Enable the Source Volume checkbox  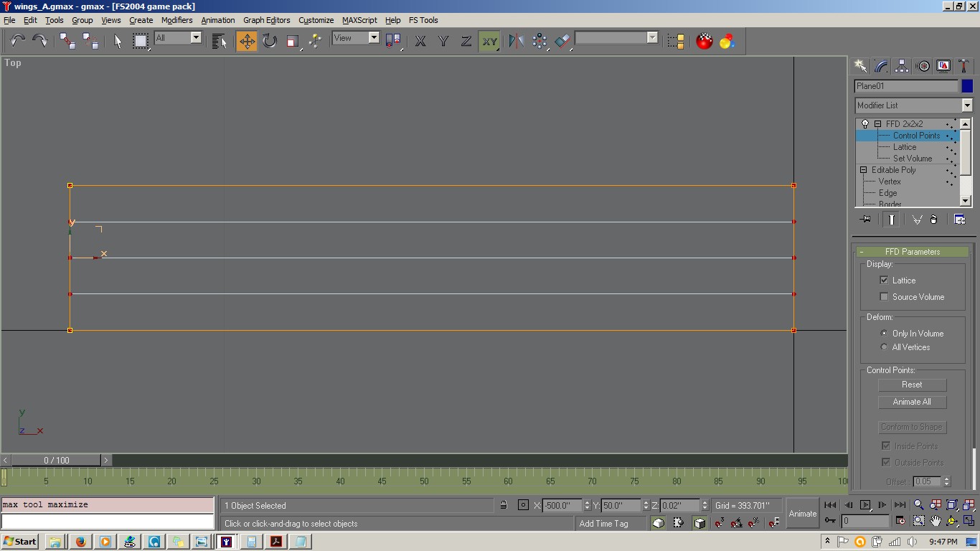point(884,296)
